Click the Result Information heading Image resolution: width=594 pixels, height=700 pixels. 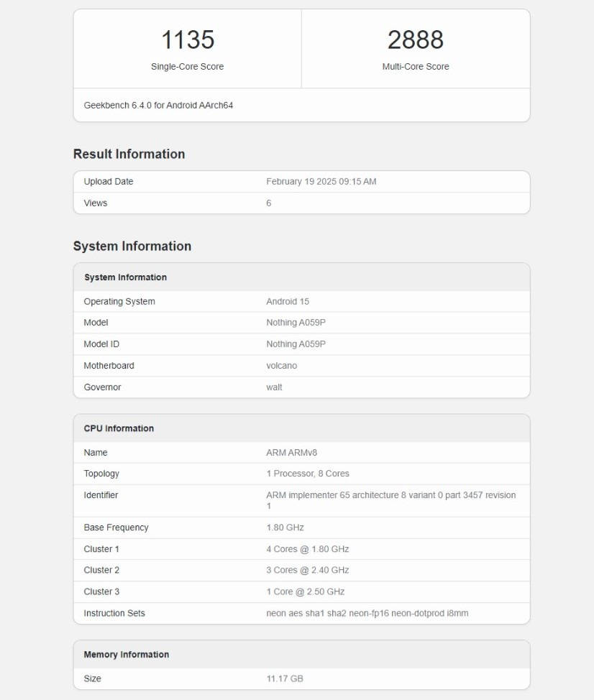[129, 154]
